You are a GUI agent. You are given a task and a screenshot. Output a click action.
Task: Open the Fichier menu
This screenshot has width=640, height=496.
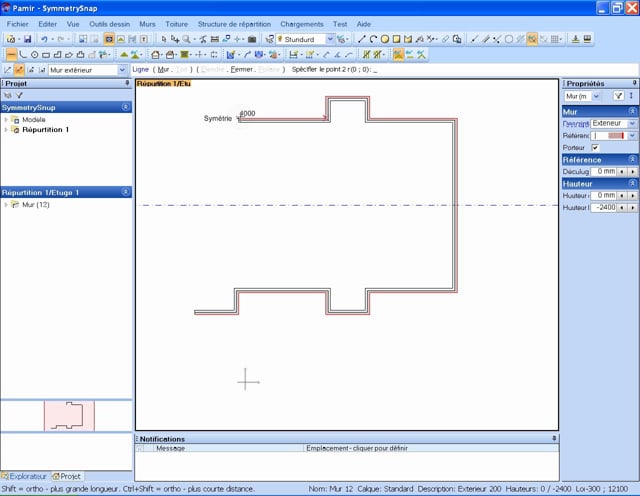[x=18, y=24]
